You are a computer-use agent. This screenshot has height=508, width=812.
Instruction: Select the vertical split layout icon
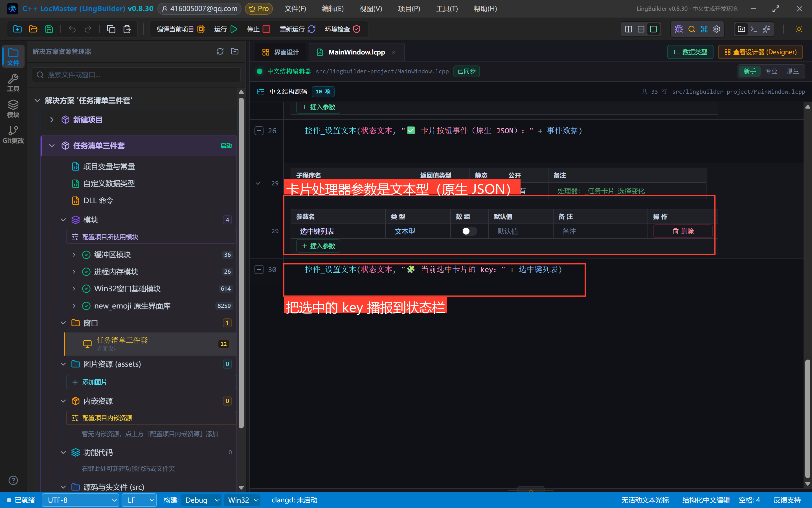(628, 29)
